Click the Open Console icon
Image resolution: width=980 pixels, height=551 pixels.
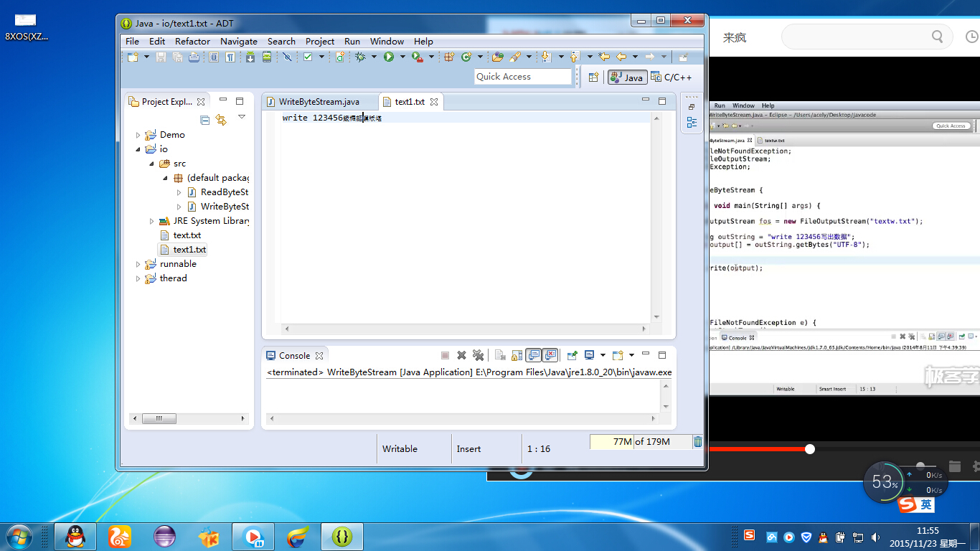tap(618, 355)
